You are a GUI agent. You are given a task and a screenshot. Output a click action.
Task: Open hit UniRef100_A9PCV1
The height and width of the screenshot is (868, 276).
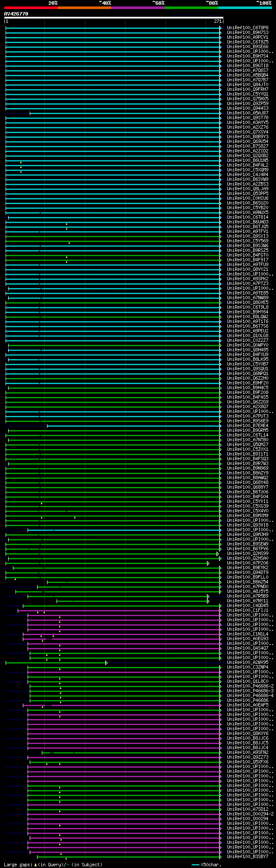point(248,37)
